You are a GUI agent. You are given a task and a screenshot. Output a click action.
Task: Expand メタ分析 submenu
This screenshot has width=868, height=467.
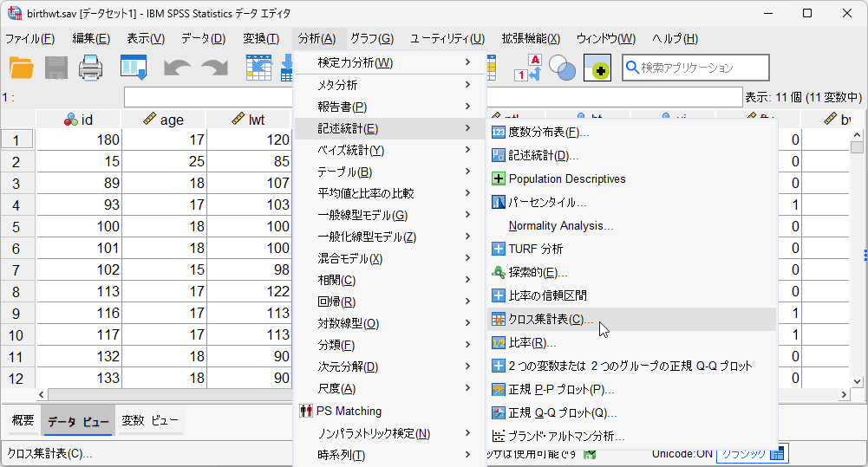389,85
